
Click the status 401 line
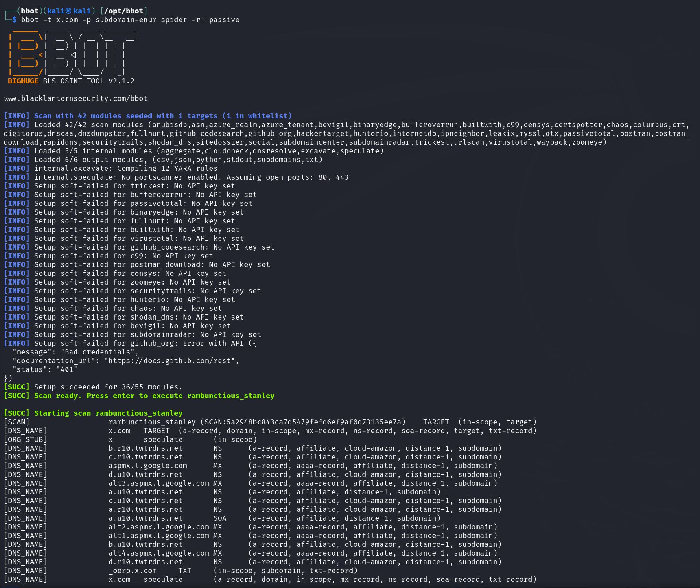tap(45, 369)
